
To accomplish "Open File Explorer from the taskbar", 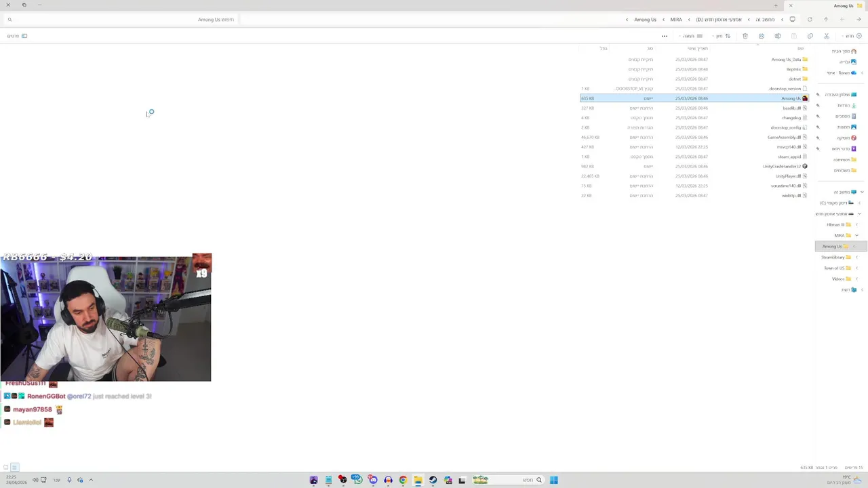I will 418,480.
